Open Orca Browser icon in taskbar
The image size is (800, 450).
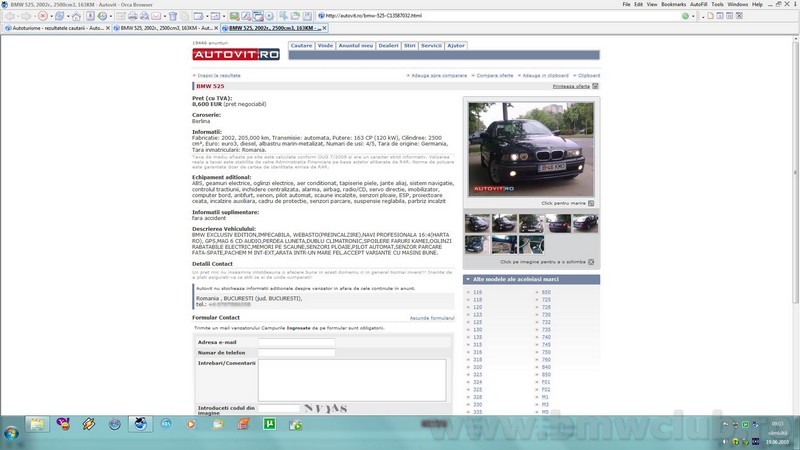coord(140,424)
